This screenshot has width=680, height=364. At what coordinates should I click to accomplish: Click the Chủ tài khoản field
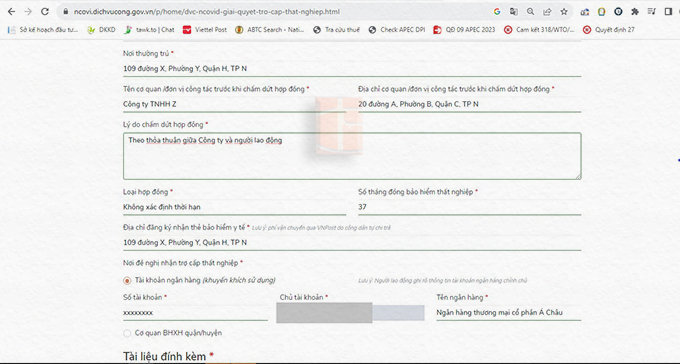(350, 313)
